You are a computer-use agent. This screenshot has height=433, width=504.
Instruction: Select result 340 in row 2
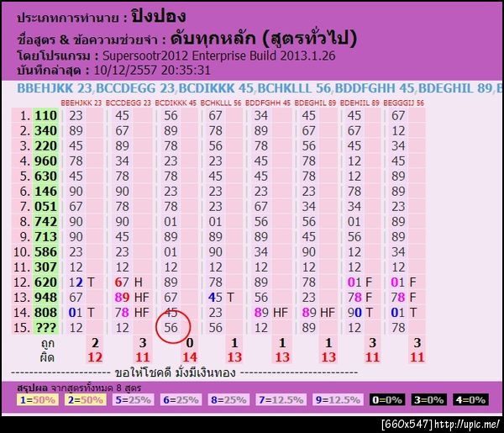[45, 130]
